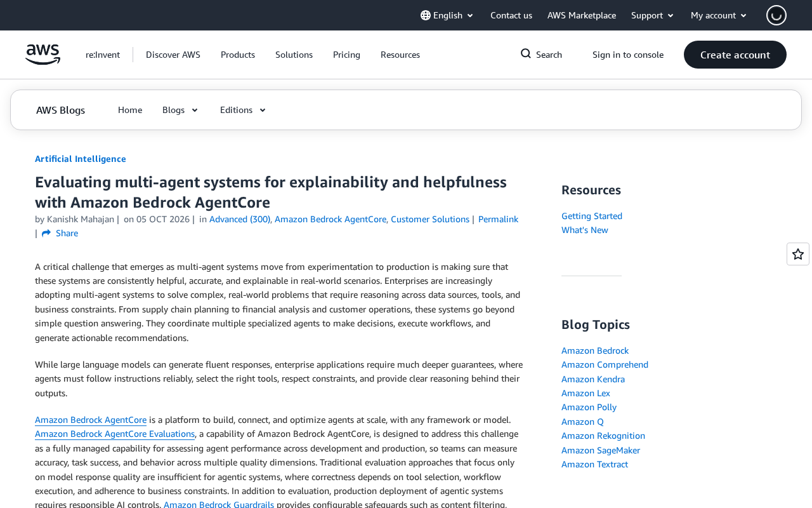Expand the Editions dropdown

[243, 110]
